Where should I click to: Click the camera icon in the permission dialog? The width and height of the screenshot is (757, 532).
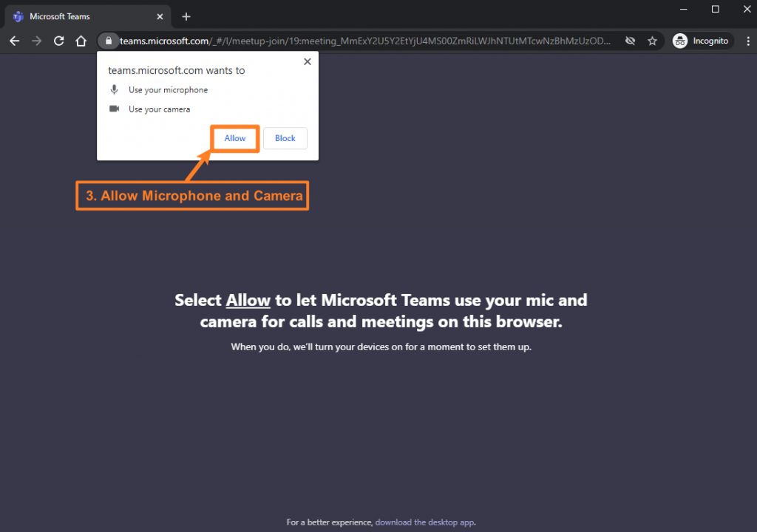coord(114,108)
